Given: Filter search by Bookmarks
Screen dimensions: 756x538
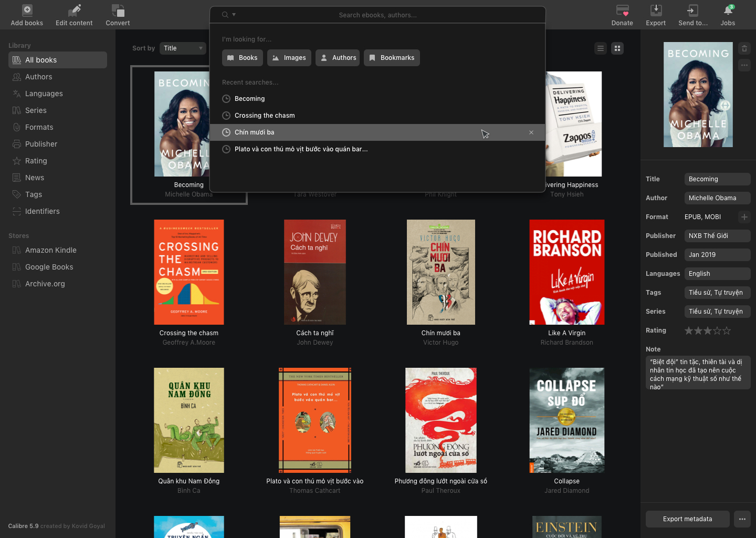Looking at the screenshot, I should tap(392, 58).
